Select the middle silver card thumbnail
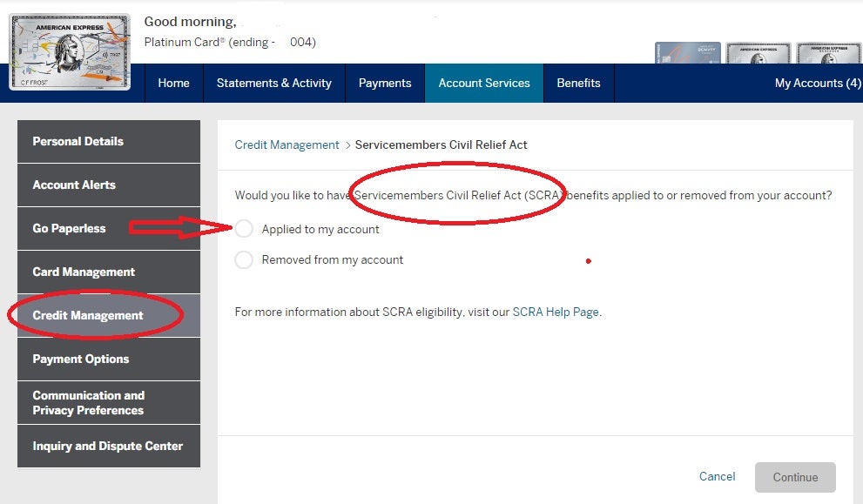This screenshot has width=863, height=504. tap(758, 53)
